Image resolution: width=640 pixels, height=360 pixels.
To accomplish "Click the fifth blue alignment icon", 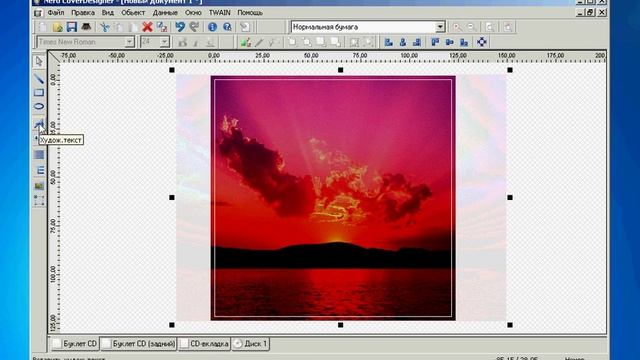I will [x=449, y=42].
